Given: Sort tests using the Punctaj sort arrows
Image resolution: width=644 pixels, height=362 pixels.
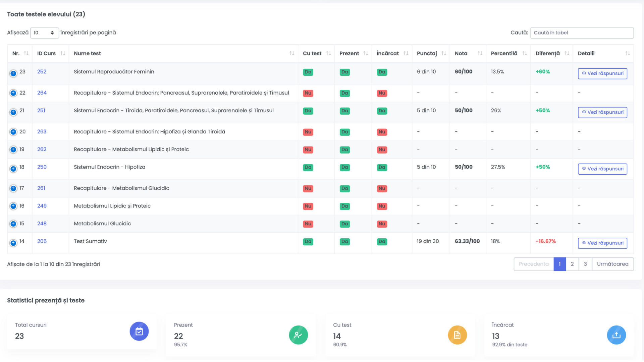Looking at the screenshot, I should [444, 53].
